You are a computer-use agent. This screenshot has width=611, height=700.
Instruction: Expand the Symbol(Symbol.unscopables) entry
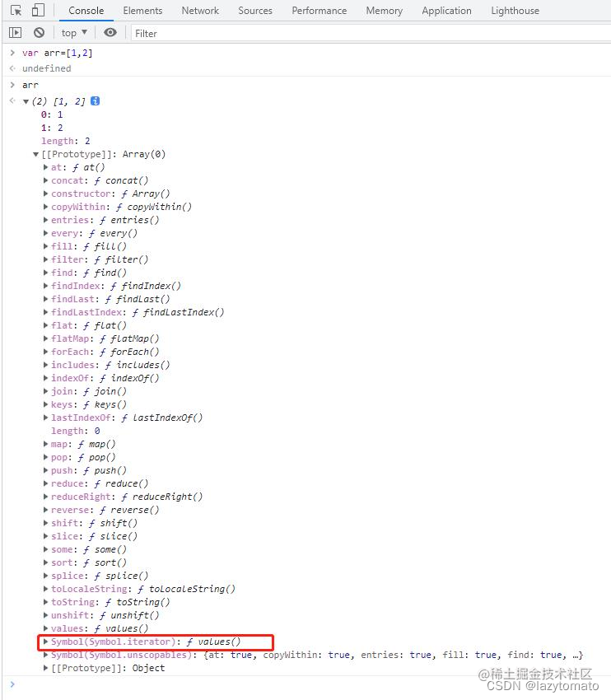pos(45,655)
